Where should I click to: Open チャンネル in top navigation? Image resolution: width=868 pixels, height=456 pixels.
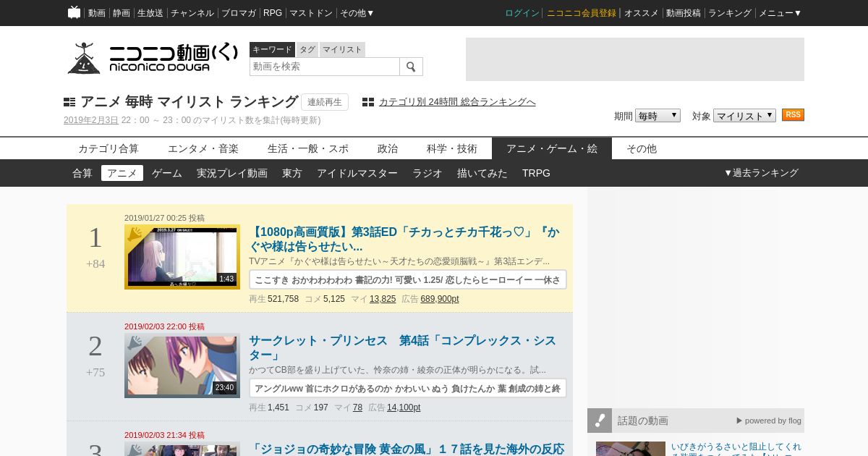click(192, 13)
